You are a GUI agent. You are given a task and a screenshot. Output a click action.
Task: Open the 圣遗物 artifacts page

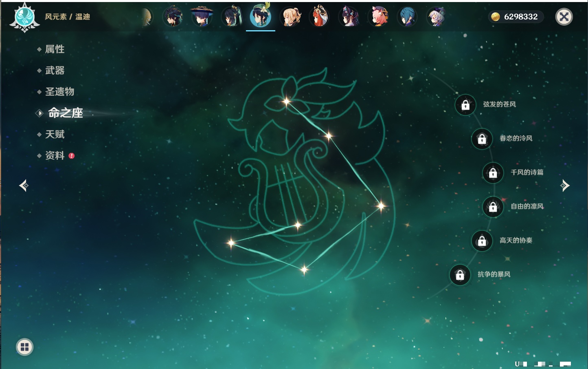pyautogui.click(x=59, y=92)
